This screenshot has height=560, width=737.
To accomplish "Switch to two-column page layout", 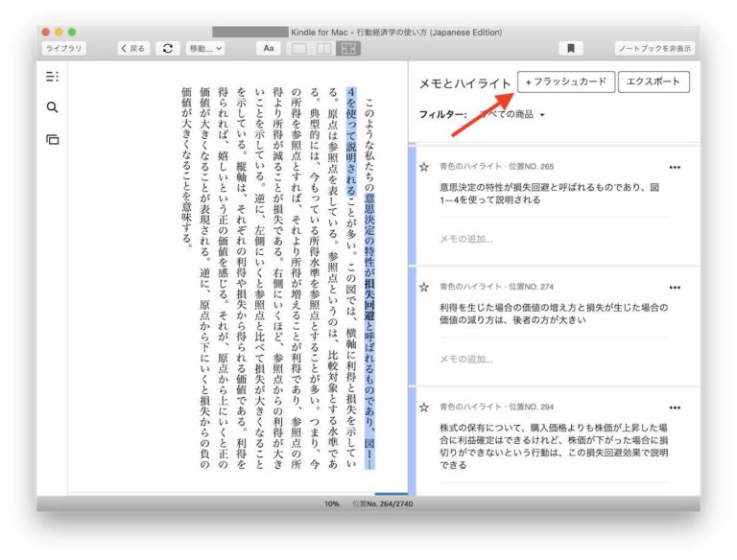I will pyautogui.click(x=323, y=48).
